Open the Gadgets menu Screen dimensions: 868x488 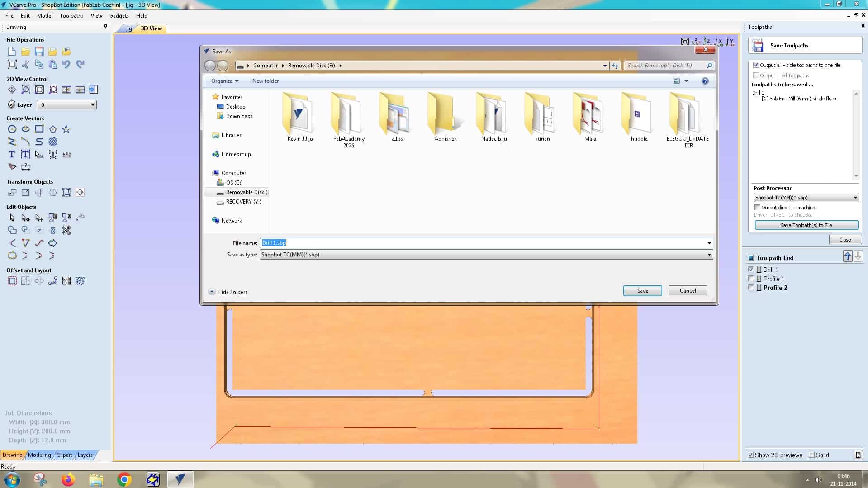coord(119,16)
